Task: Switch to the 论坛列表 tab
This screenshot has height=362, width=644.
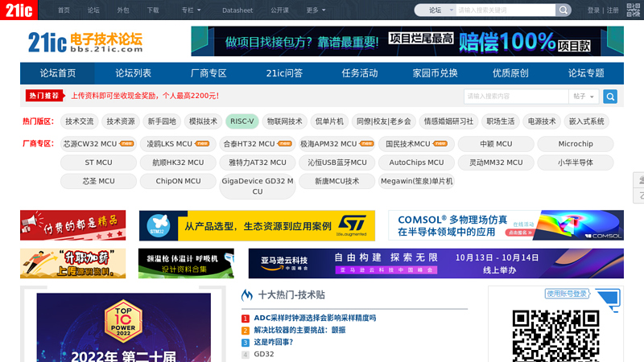Action: [x=133, y=73]
